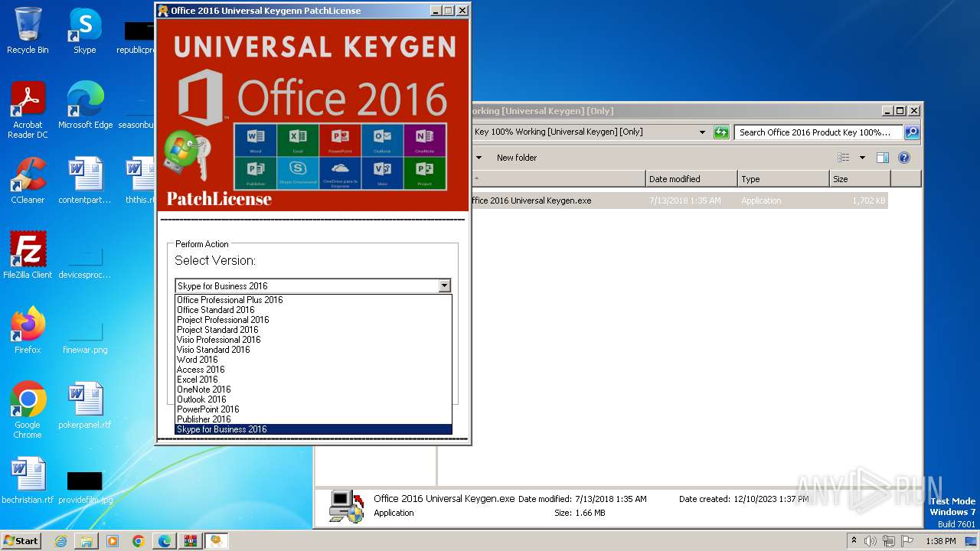Select Excel 2016 in the version list
980x551 pixels.
coord(313,380)
